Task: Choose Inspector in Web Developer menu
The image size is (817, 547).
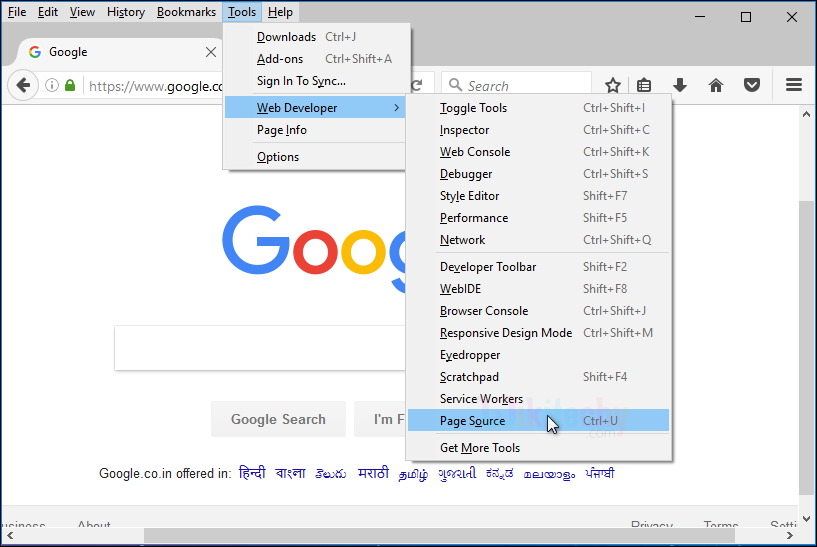Action: [x=465, y=130]
